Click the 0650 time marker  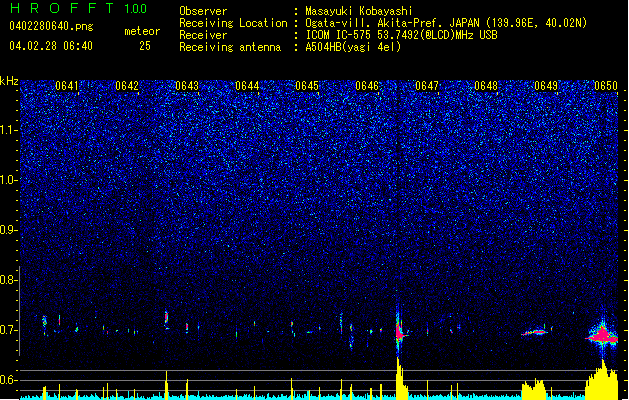point(606,86)
